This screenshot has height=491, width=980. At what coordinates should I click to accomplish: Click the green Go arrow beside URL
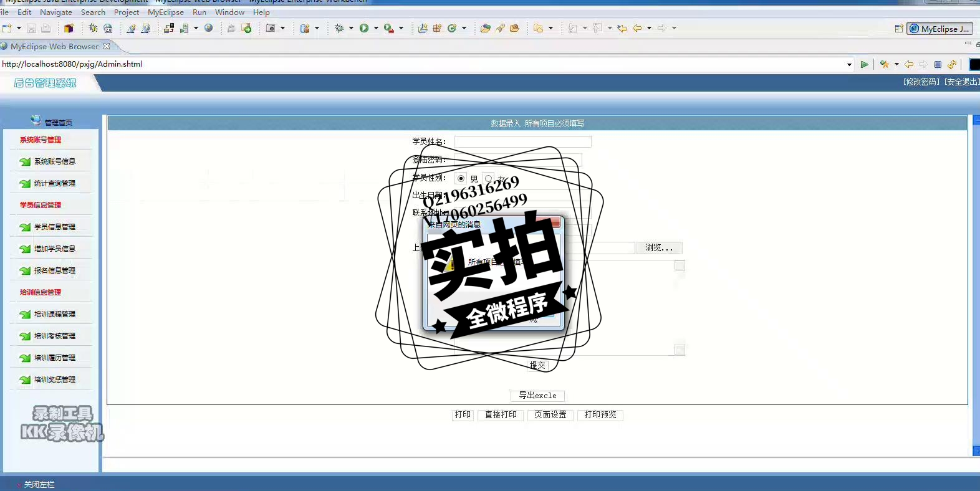coord(864,64)
